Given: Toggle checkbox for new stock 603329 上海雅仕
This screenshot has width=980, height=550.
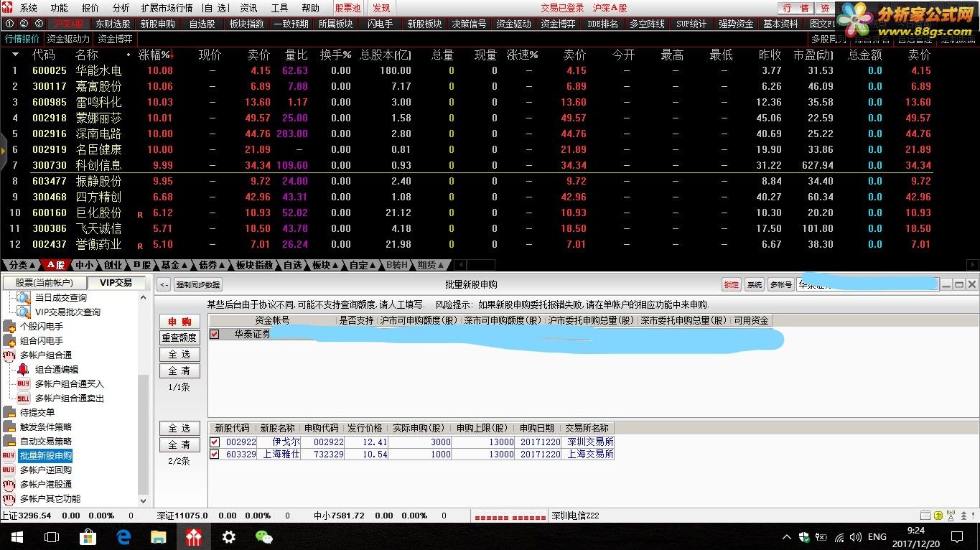Looking at the screenshot, I should point(214,454).
